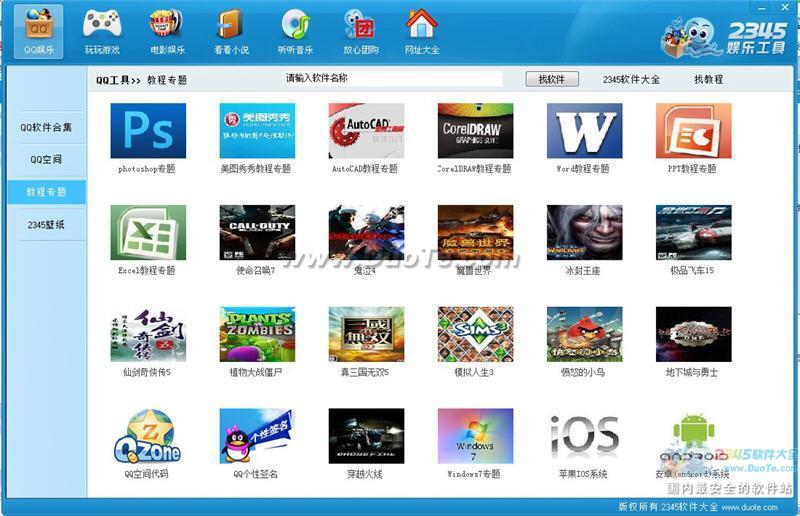
Task: Click the PPT教程专题 caption text
Action: 692,169
